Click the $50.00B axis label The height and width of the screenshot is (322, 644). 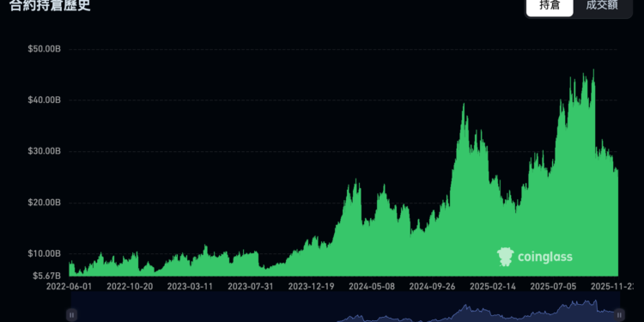[45, 49]
